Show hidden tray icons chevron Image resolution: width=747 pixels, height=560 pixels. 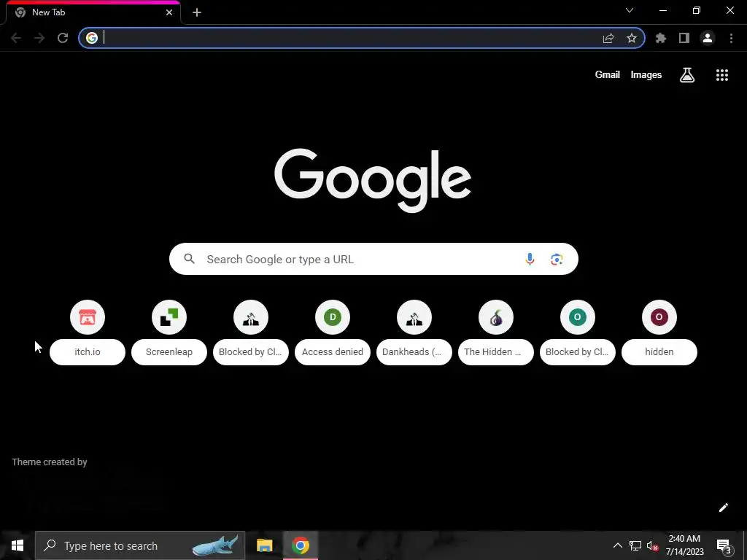[x=617, y=545]
